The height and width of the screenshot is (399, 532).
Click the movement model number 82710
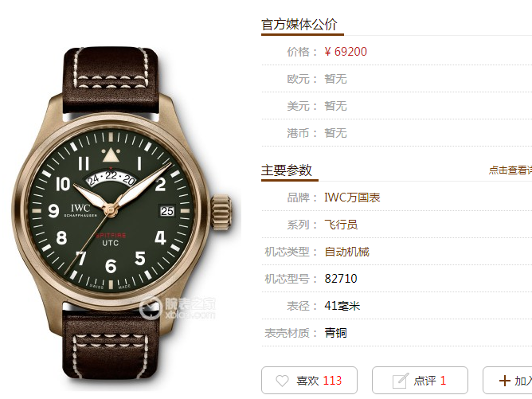[341, 279]
